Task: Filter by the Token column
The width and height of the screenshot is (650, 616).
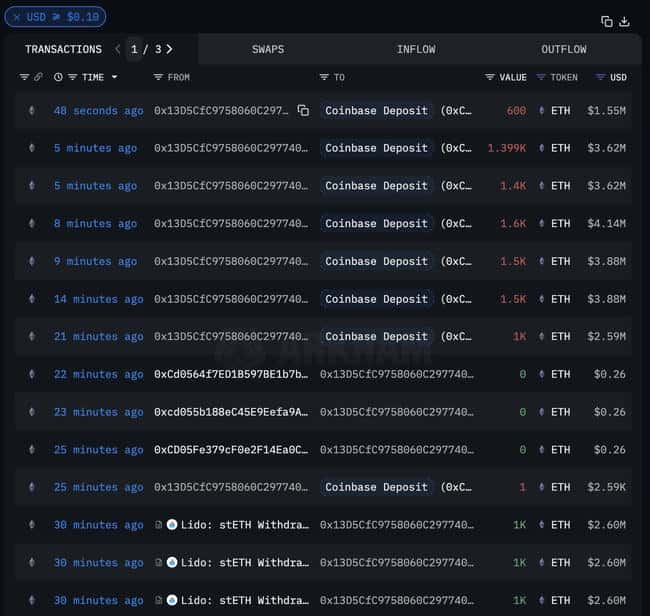Action: pyautogui.click(x=541, y=77)
